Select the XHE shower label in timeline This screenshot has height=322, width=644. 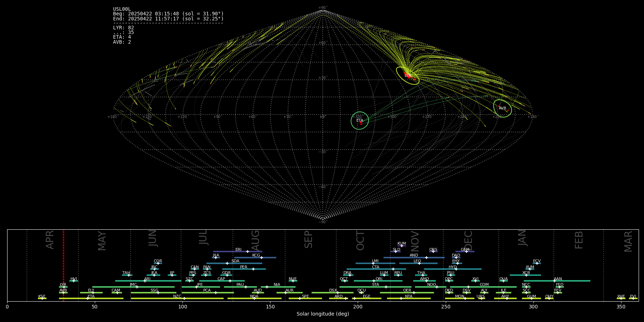coord(621,297)
